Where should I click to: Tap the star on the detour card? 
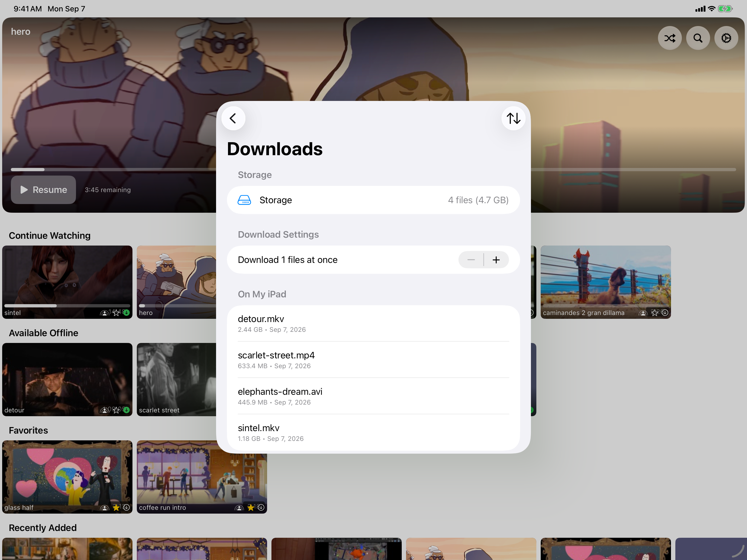click(116, 410)
